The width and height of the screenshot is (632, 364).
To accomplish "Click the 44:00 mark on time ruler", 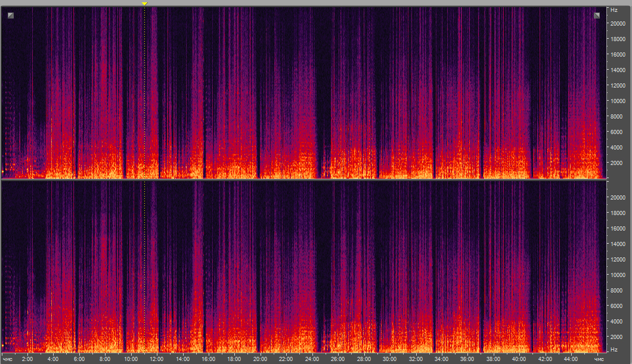I will (571, 359).
